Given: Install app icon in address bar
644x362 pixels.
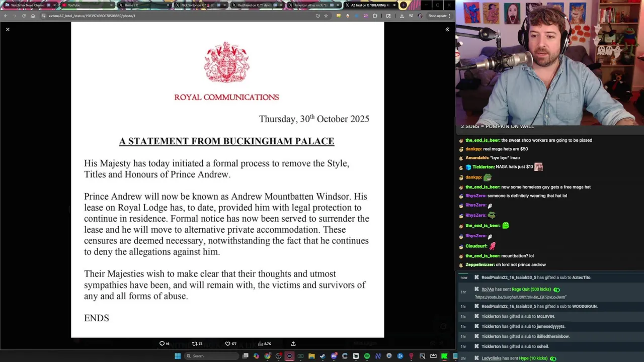Looking at the screenshot, I should (x=317, y=16).
